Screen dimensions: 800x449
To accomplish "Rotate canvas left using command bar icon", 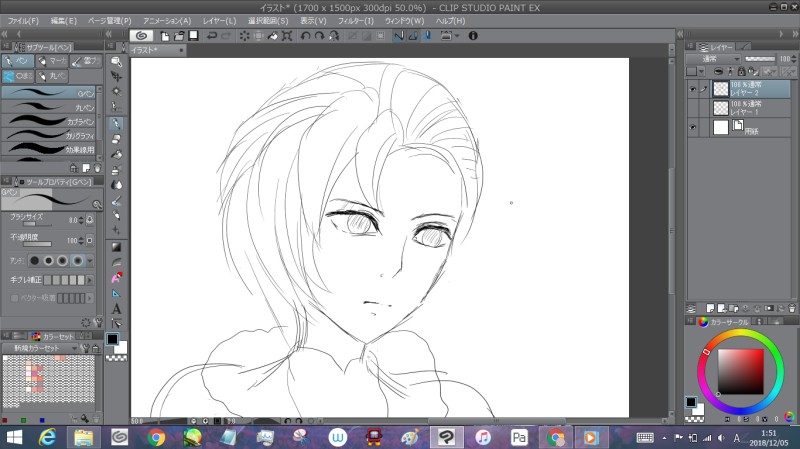I will (305, 36).
